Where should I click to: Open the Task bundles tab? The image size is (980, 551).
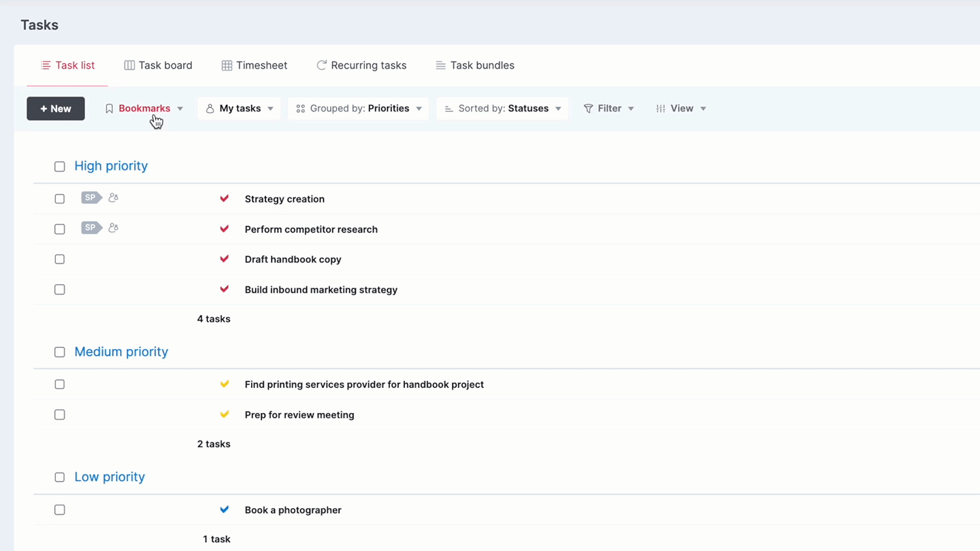(x=475, y=65)
